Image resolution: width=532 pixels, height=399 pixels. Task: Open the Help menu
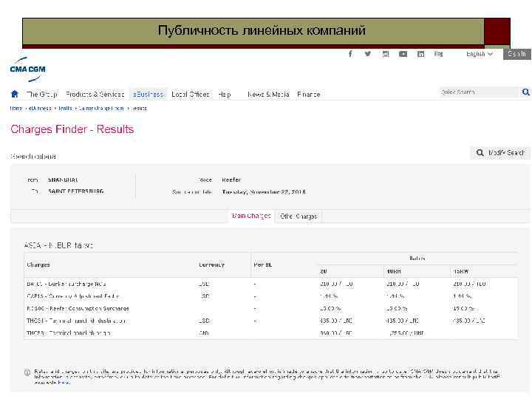point(225,95)
